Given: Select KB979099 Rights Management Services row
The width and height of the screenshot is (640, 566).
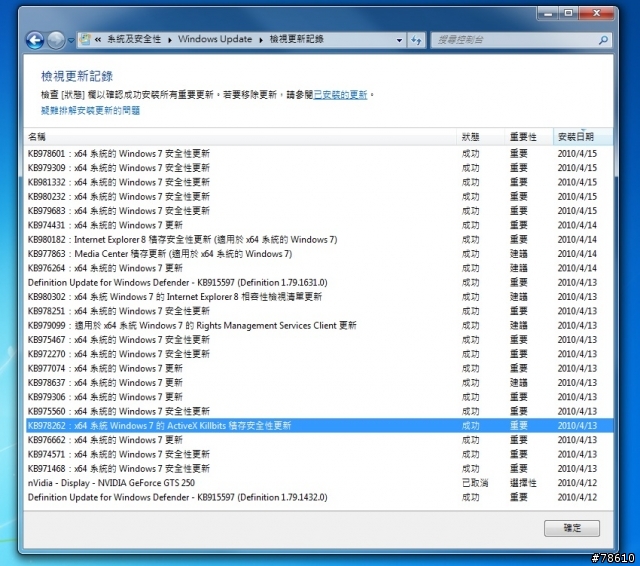Looking at the screenshot, I should tap(319, 326).
